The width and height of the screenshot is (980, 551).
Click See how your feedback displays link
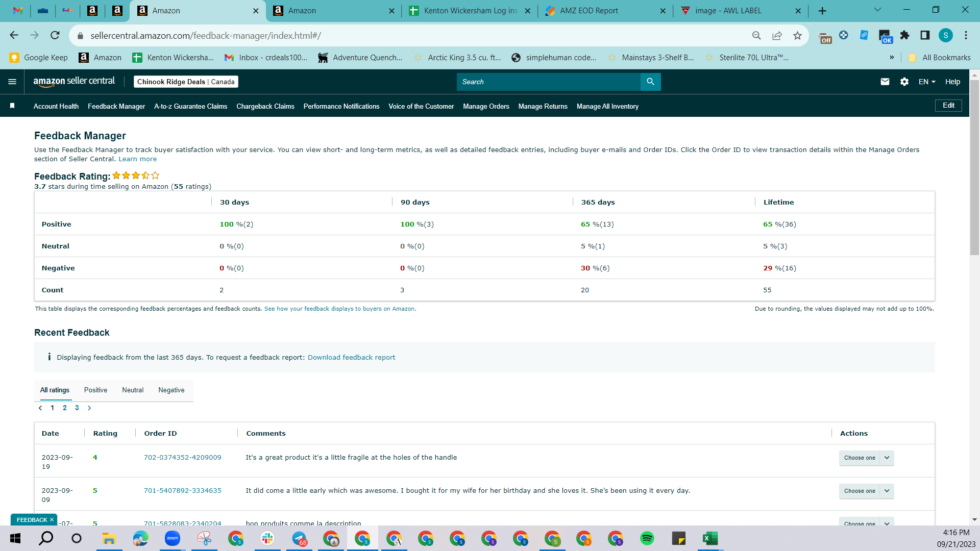340,309
